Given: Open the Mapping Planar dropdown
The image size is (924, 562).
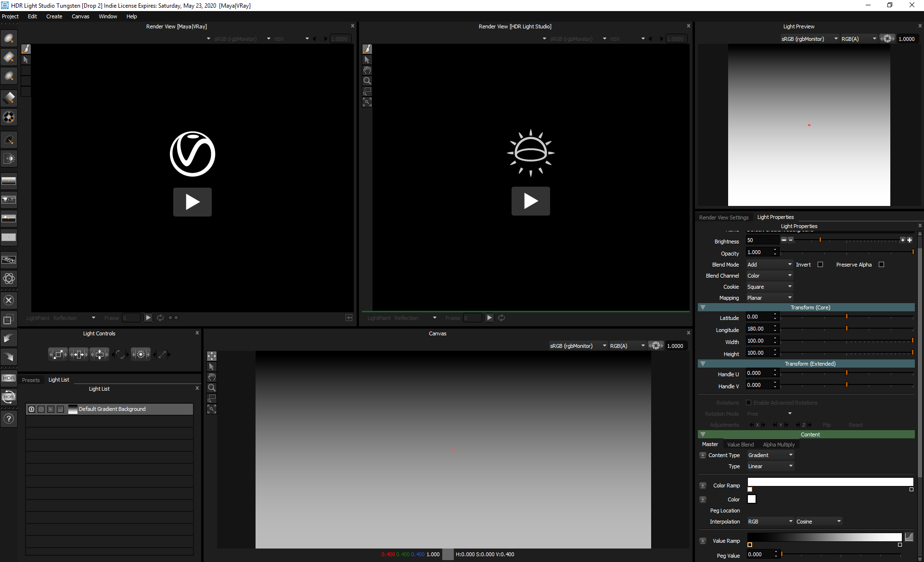Looking at the screenshot, I should tap(769, 298).
